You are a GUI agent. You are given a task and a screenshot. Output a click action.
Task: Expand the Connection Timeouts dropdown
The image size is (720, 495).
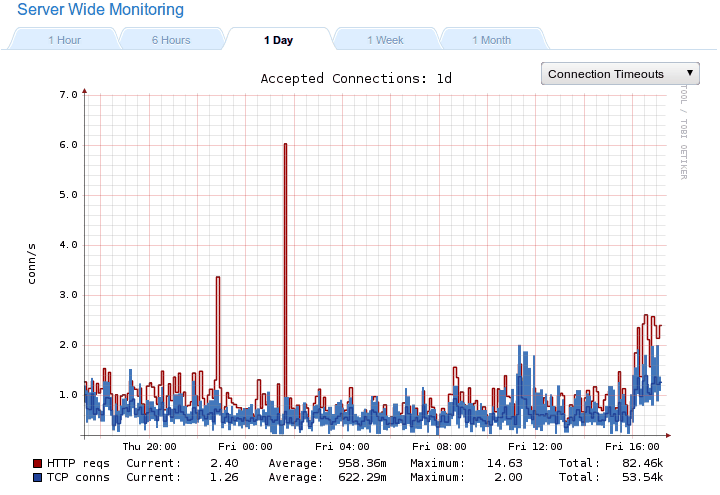(620, 74)
